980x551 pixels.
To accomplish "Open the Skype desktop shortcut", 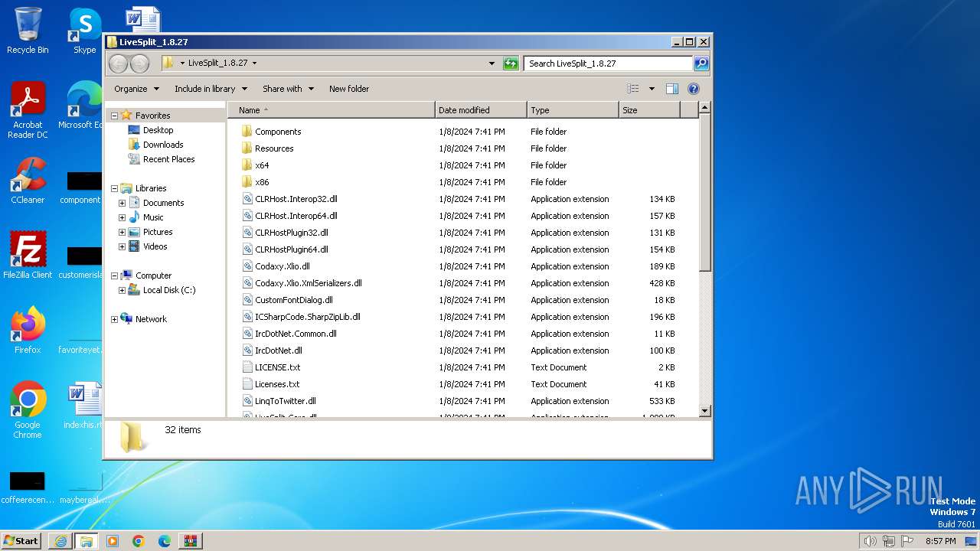I will (x=84, y=31).
